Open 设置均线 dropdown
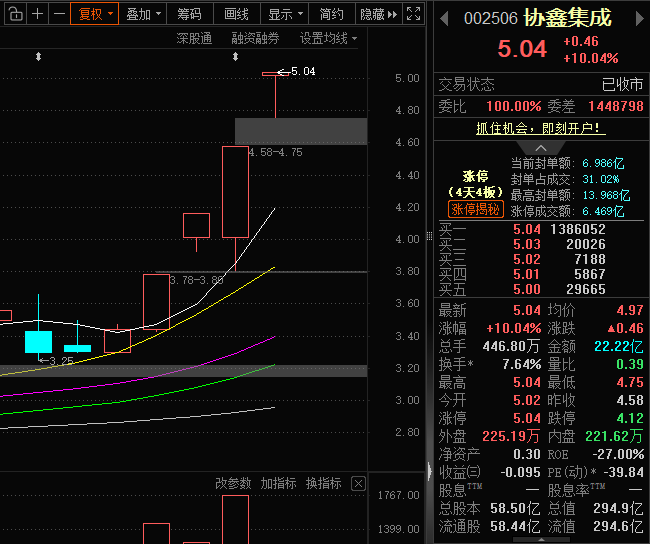This screenshot has width=650, height=544. (x=328, y=39)
